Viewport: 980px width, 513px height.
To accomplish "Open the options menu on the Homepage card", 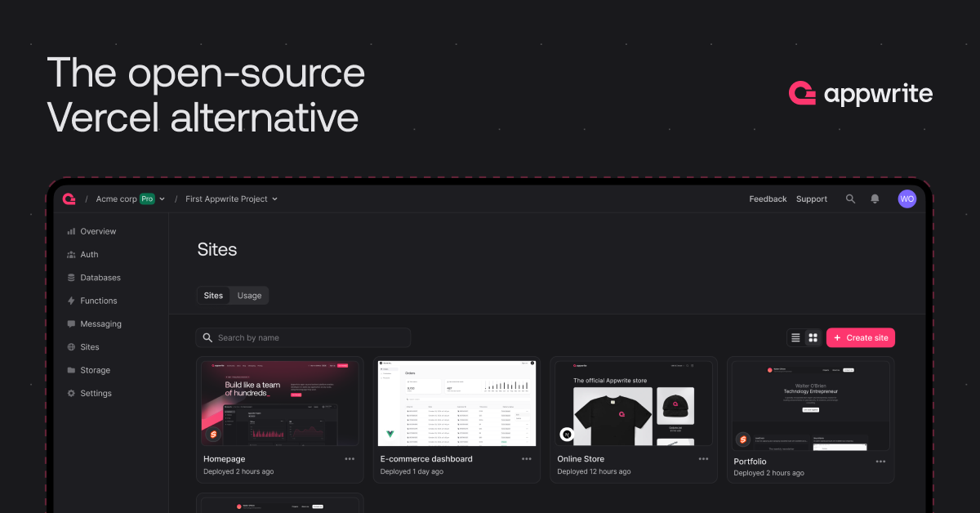I will pyautogui.click(x=350, y=459).
